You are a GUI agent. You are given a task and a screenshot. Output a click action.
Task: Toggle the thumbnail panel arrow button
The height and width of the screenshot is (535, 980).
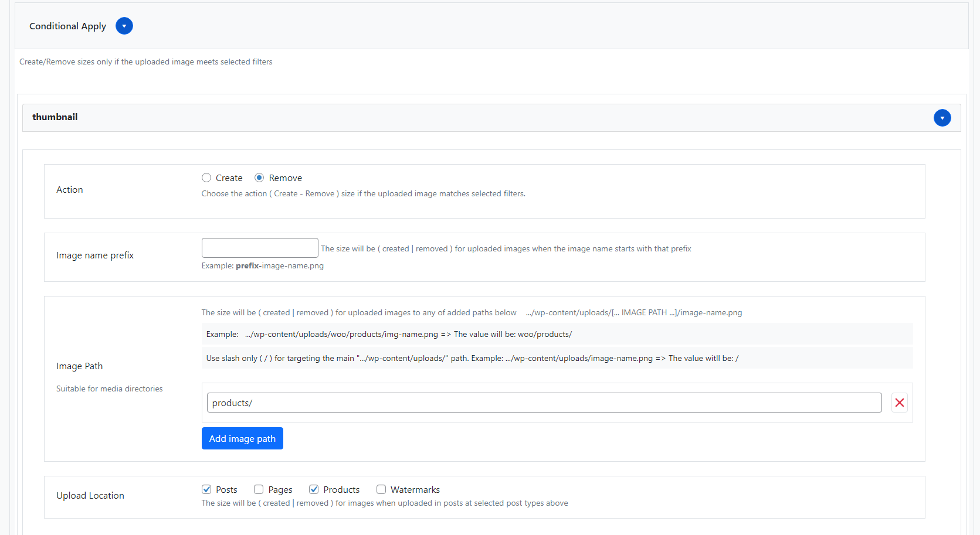click(942, 118)
